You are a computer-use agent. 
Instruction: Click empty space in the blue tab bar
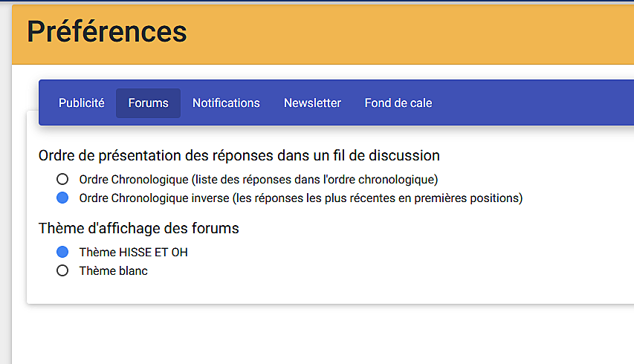(535, 103)
